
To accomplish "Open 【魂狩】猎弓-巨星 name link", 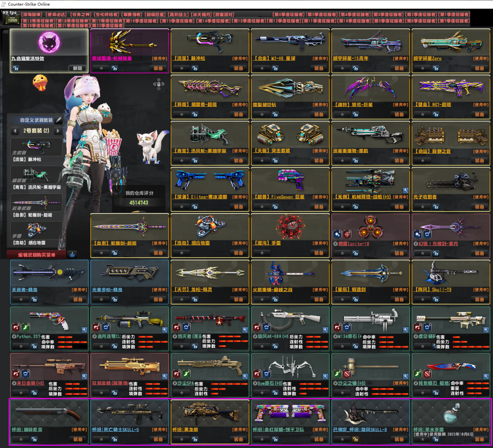I will click(352, 104).
